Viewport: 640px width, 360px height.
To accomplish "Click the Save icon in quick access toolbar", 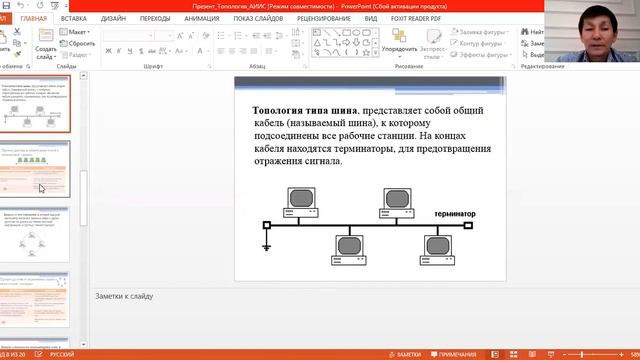I will (x=6, y=6).
